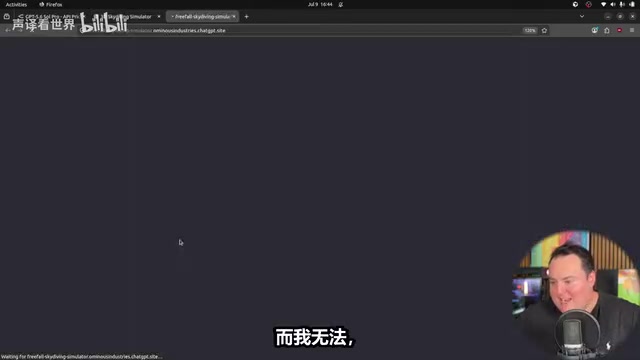Reset the 120% zoom indicator
640x360 pixels.
click(529, 30)
